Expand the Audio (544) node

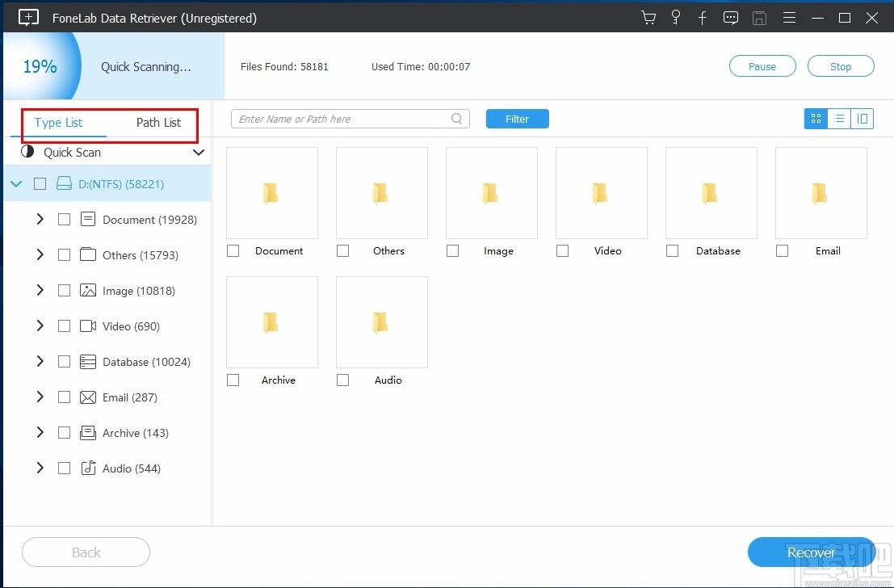pyautogui.click(x=40, y=468)
